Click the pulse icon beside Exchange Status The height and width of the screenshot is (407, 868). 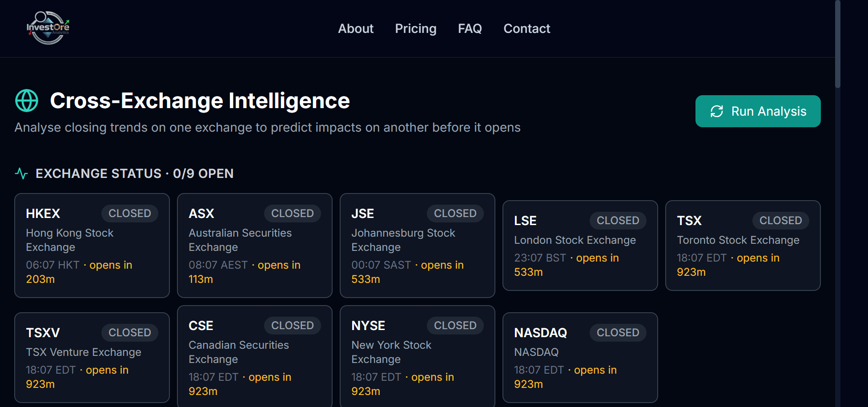(21, 173)
